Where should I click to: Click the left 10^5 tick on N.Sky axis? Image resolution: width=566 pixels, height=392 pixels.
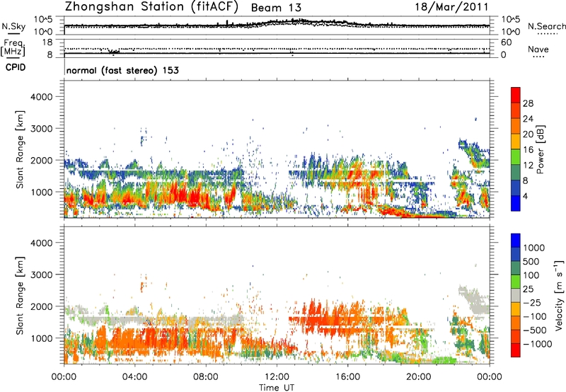coord(43,20)
